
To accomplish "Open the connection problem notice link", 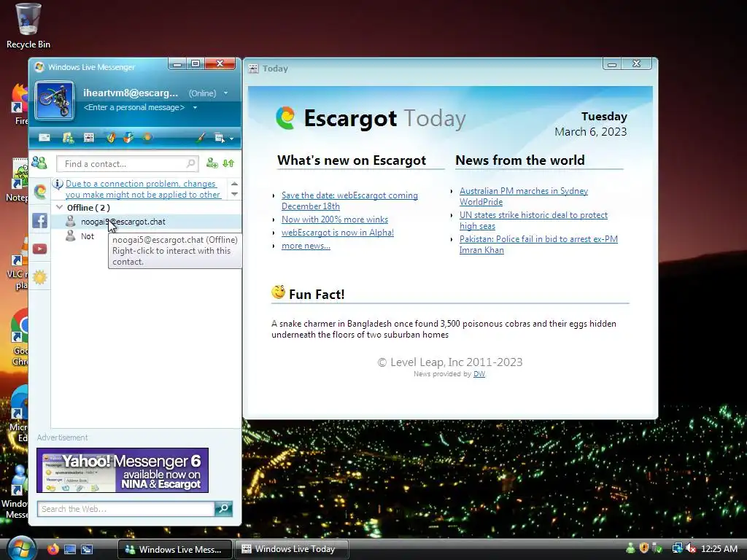I will coord(143,189).
